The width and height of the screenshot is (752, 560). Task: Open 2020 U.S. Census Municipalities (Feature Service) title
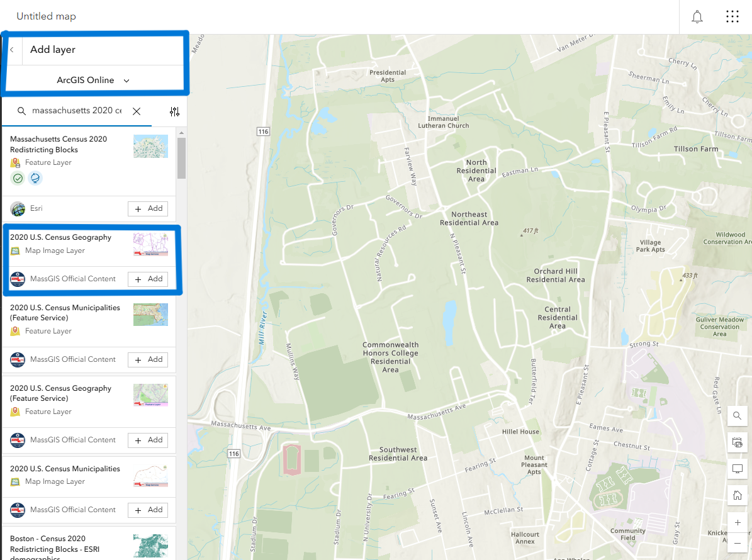pos(65,313)
